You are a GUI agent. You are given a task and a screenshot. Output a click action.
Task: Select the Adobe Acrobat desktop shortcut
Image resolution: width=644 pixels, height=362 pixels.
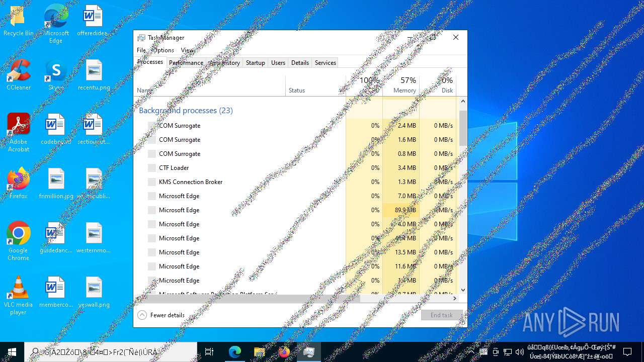(18, 133)
